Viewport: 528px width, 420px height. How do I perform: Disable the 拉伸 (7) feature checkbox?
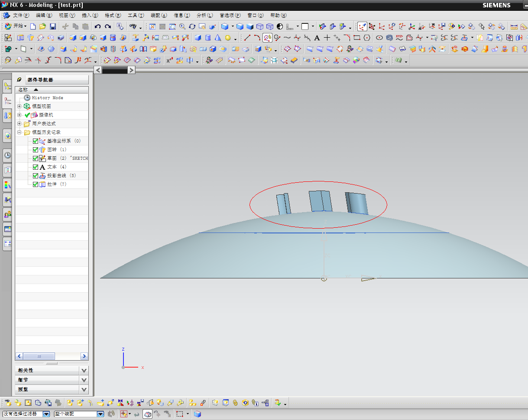coord(36,184)
